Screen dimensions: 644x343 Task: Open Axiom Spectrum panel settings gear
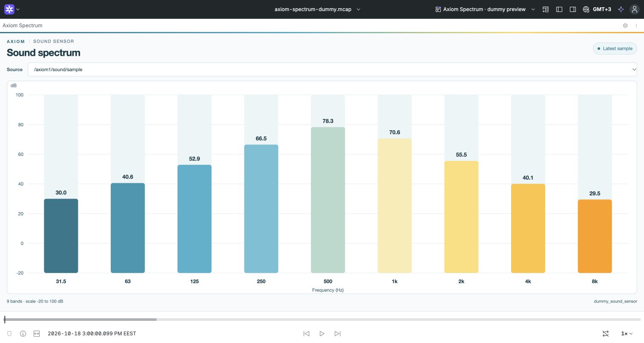pos(625,26)
